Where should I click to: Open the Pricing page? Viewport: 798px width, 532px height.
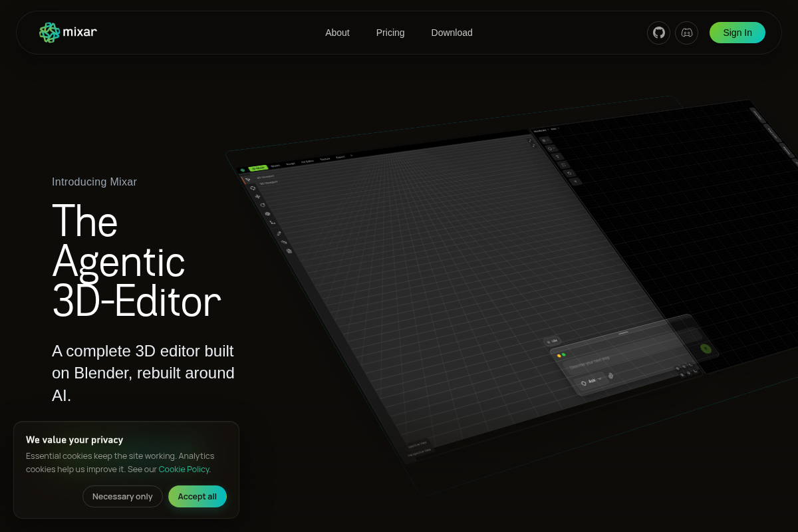click(390, 33)
